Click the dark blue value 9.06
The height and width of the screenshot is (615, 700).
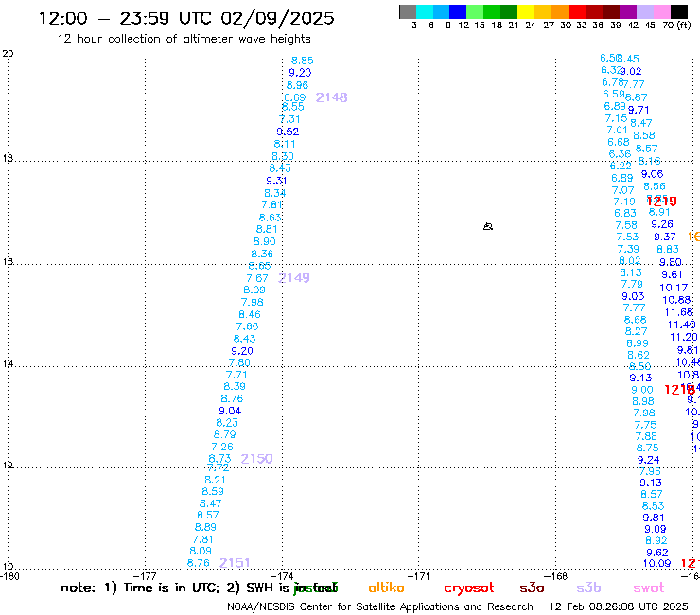pos(653,174)
